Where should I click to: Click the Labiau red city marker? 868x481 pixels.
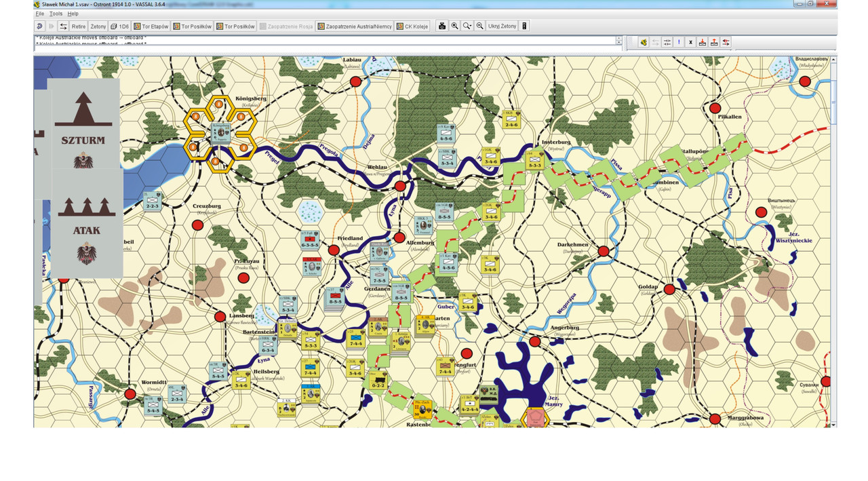click(355, 82)
